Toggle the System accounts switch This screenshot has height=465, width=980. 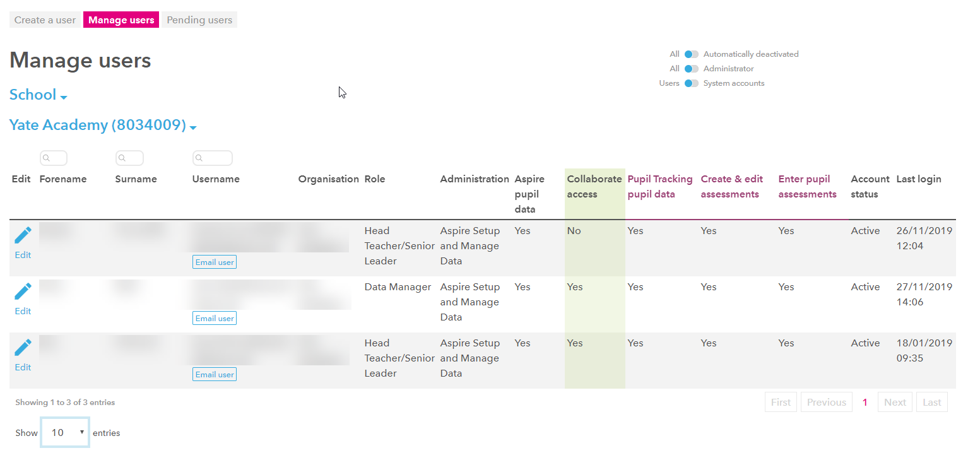click(690, 83)
